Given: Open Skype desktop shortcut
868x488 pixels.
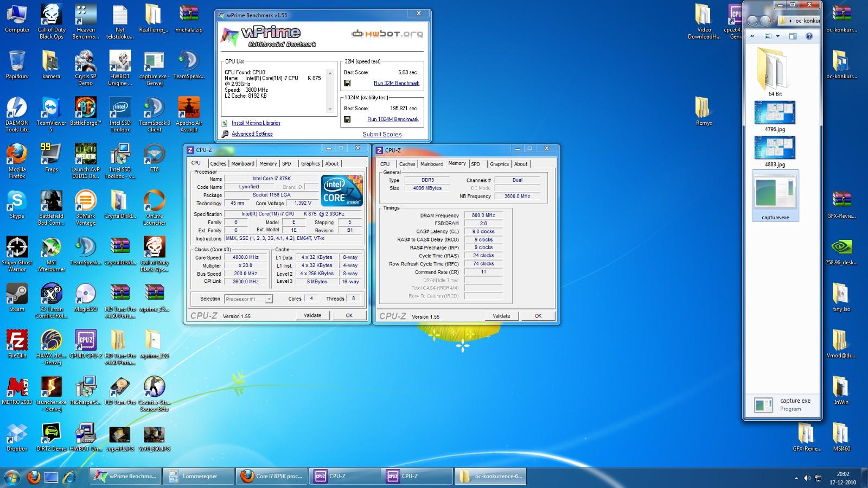Looking at the screenshot, I should tap(17, 205).
